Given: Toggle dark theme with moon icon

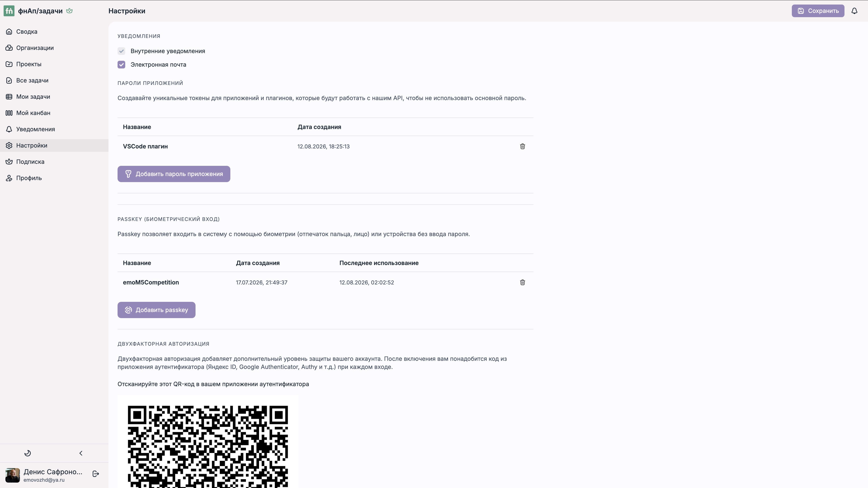Looking at the screenshot, I should click(x=28, y=453).
